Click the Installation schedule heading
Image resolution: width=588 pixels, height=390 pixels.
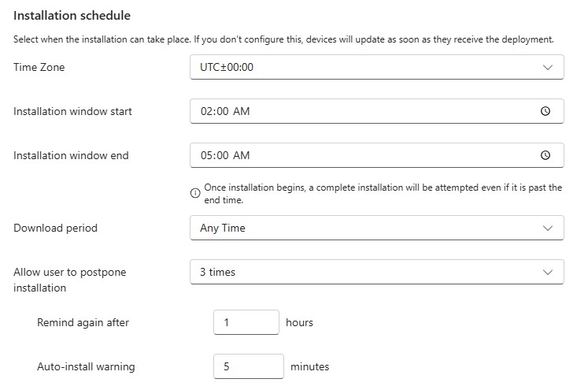(x=72, y=16)
